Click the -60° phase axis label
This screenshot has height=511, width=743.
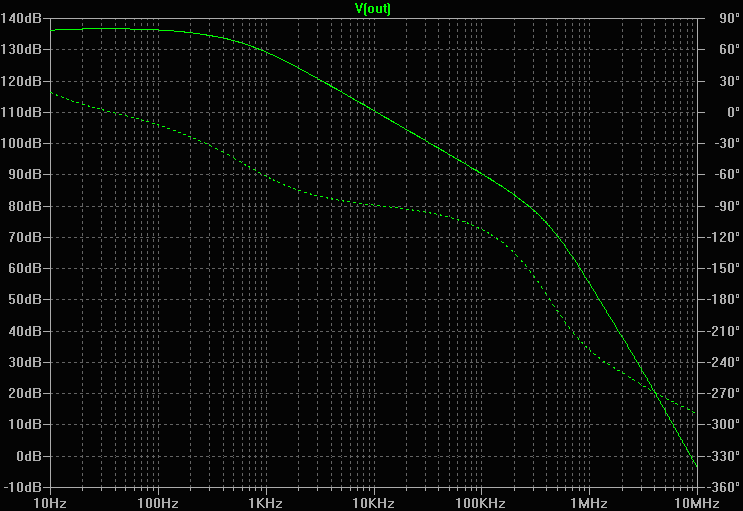[x=727, y=174]
